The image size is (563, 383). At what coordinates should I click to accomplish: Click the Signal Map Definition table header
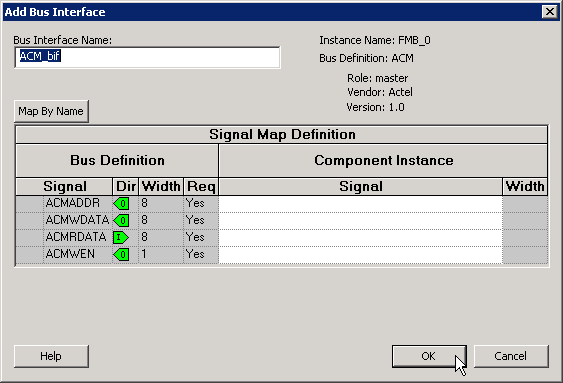click(282, 134)
